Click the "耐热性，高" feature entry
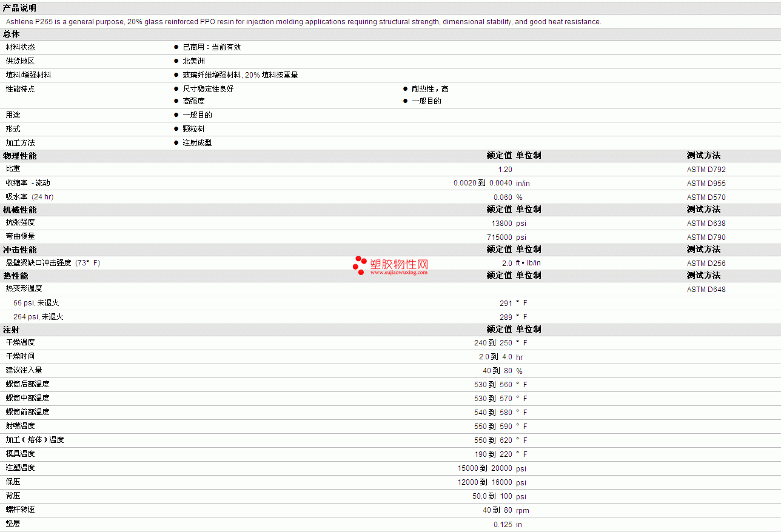The height and width of the screenshot is (532, 781). coord(430,89)
